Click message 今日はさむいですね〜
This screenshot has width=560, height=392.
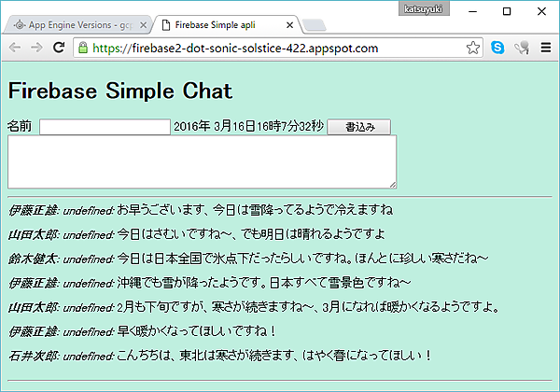click(x=251, y=234)
